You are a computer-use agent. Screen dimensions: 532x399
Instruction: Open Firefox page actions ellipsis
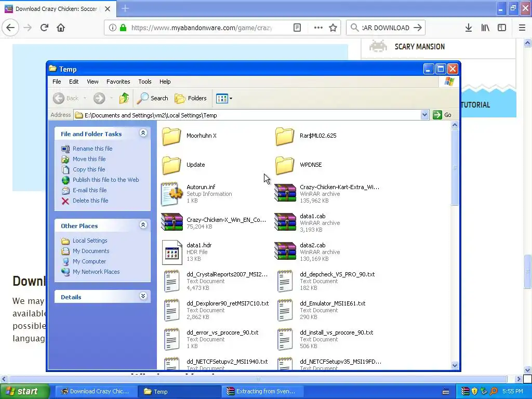pyautogui.click(x=318, y=28)
